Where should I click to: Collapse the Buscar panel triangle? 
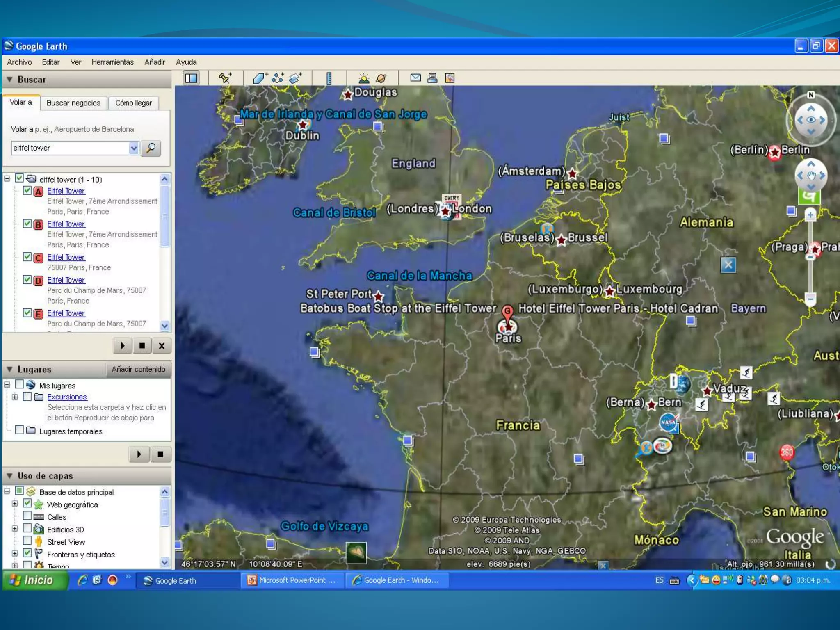coord(9,80)
